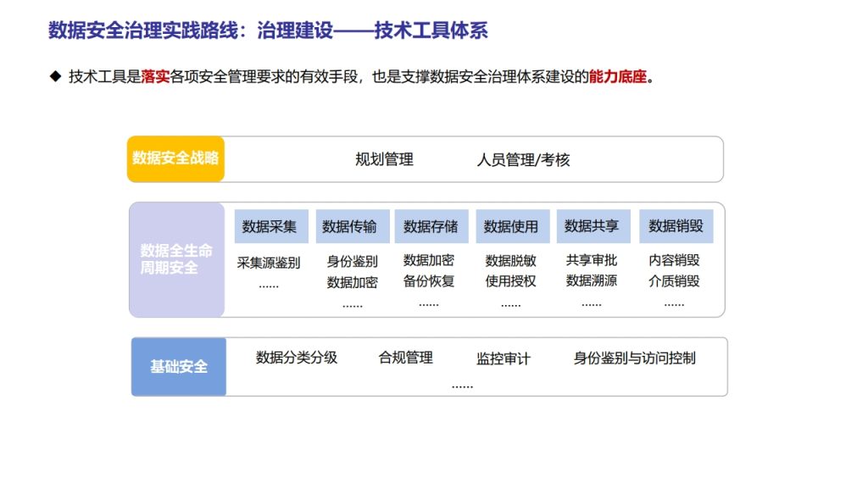The width and height of the screenshot is (868, 488).
Task: Select the 采集源鉴别 text
Action: (269, 263)
